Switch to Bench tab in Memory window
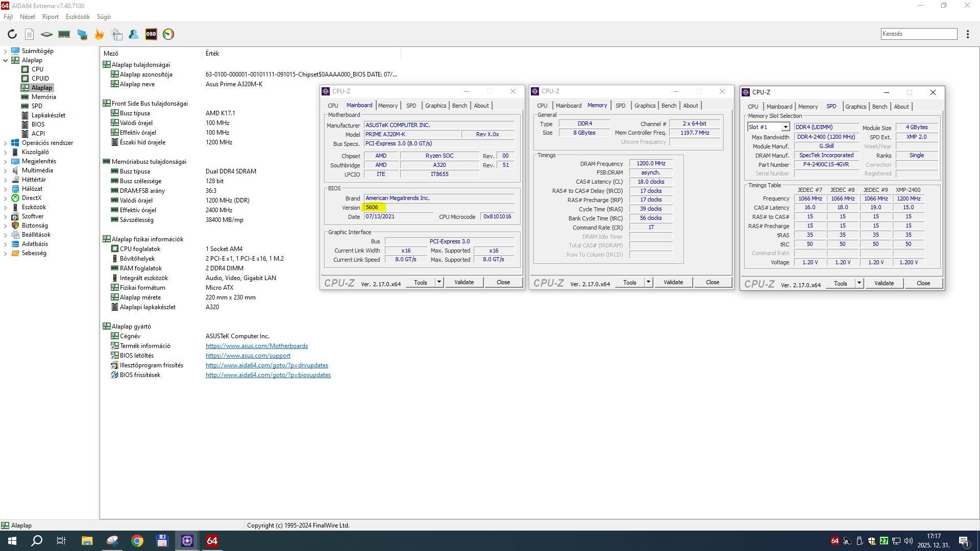The image size is (980, 551). [x=669, y=106]
